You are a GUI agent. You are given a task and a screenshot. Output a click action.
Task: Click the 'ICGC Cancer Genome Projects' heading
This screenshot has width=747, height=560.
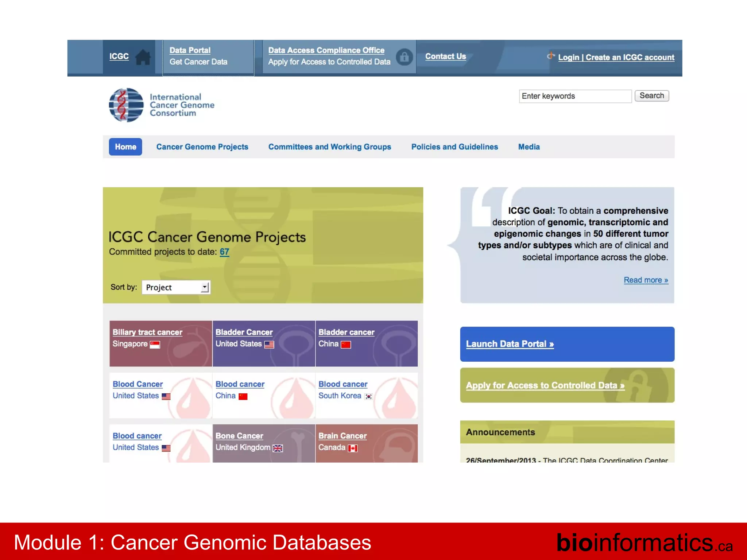(x=207, y=237)
